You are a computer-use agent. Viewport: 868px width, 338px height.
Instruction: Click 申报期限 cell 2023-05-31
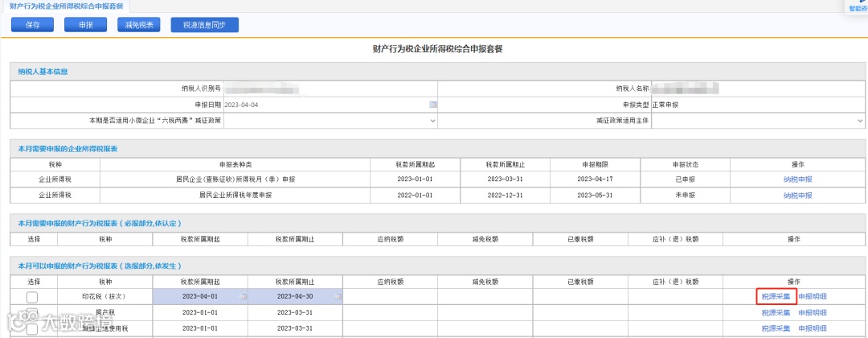595,196
